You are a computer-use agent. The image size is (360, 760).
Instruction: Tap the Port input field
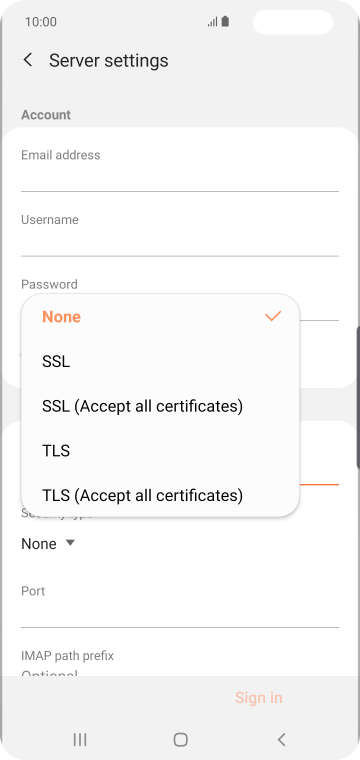[x=180, y=606]
